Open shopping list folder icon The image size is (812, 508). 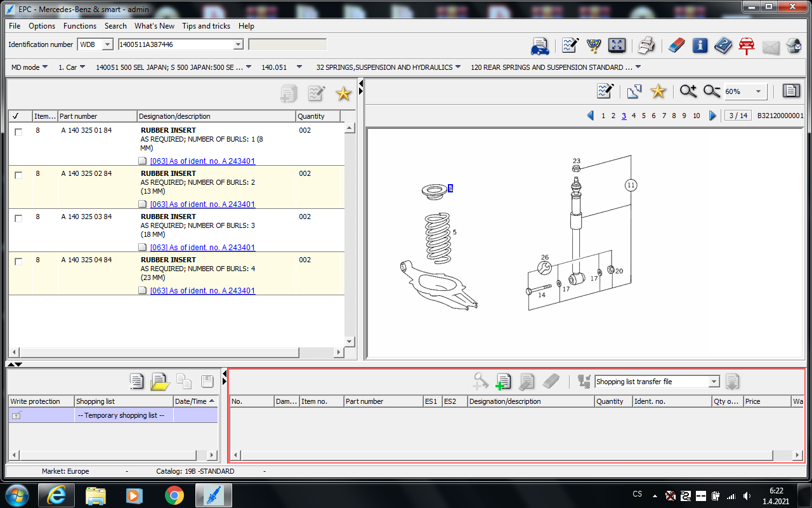point(160,382)
